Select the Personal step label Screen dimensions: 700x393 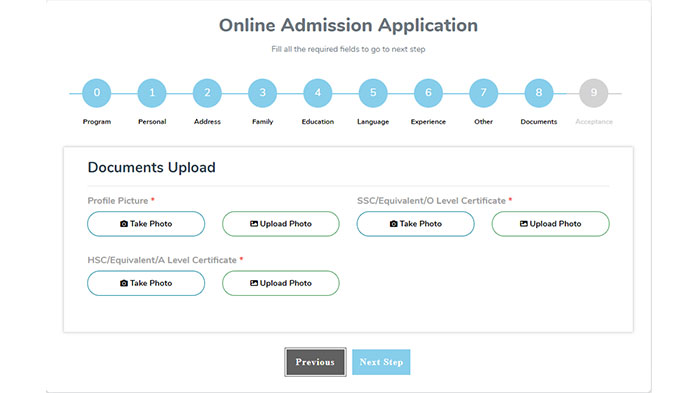coord(152,121)
